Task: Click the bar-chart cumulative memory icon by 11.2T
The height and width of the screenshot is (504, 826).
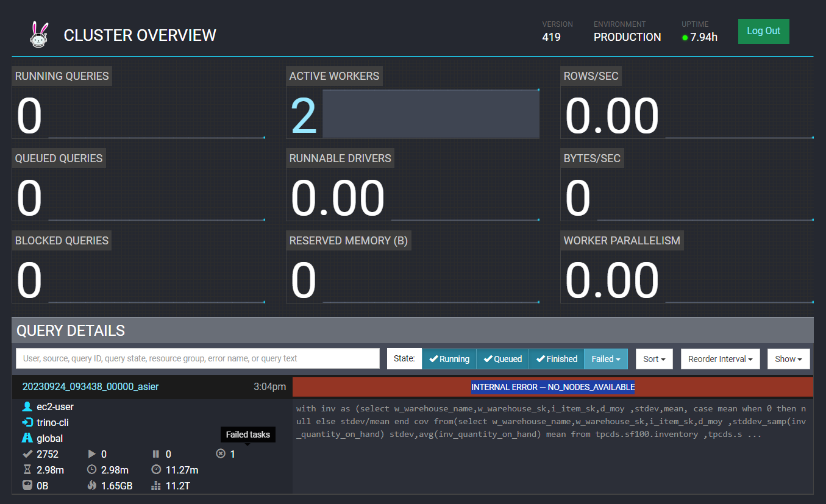Action: click(x=155, y=486)
